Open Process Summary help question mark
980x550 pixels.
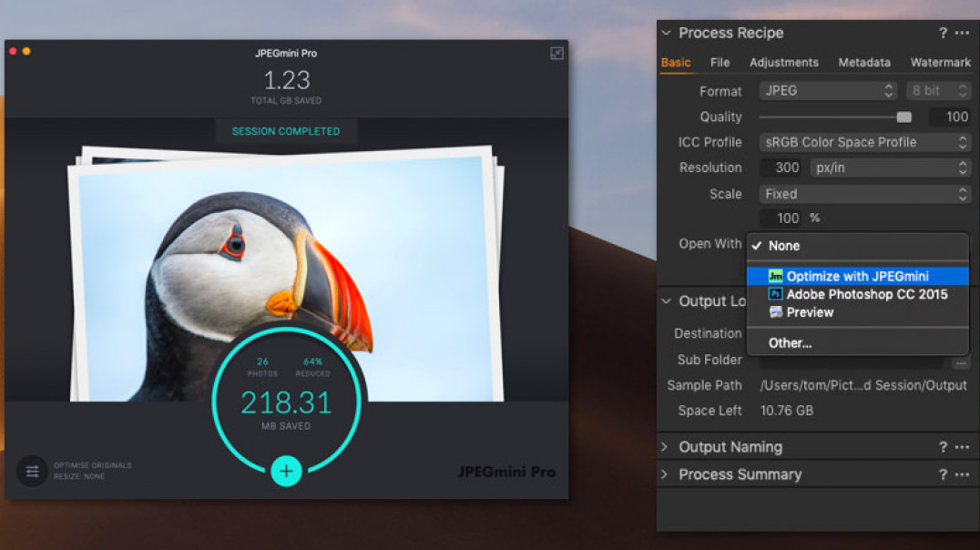[x=943, y=474]
